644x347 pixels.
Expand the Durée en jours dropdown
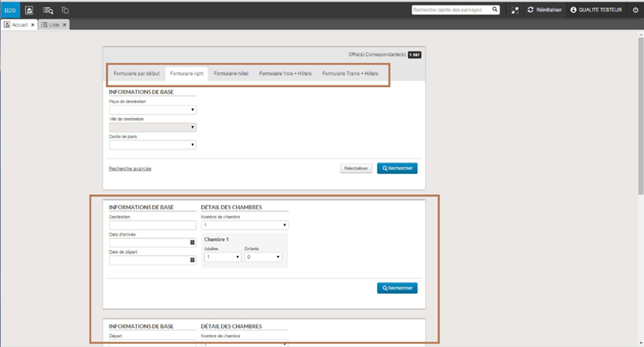click(x=153, y=145)
